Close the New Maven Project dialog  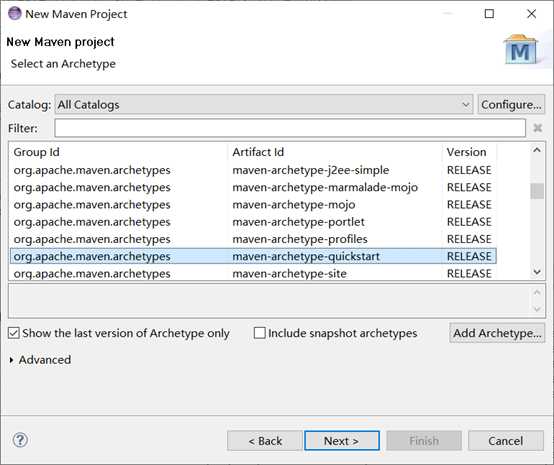(531, 14)
